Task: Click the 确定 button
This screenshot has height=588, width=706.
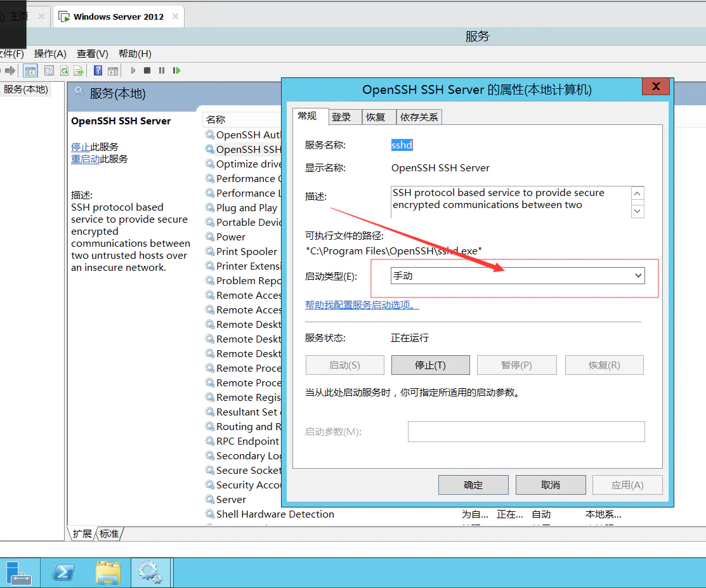Action: 473,485
